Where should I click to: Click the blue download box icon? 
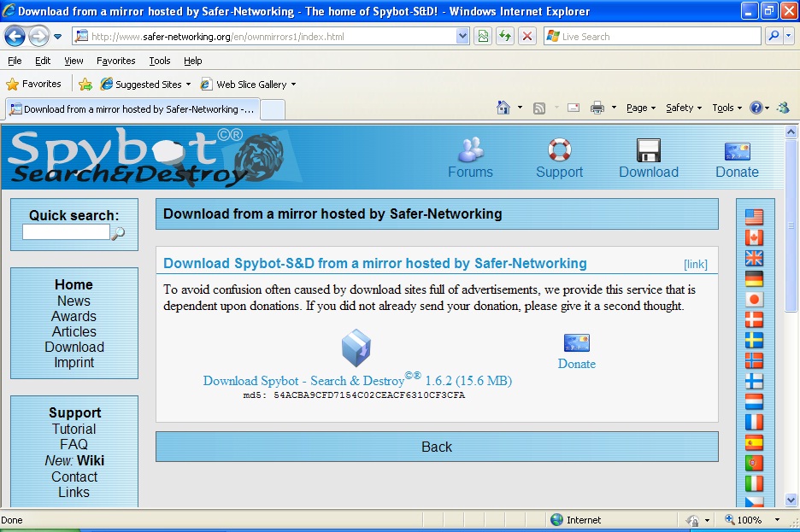[356, 348]
